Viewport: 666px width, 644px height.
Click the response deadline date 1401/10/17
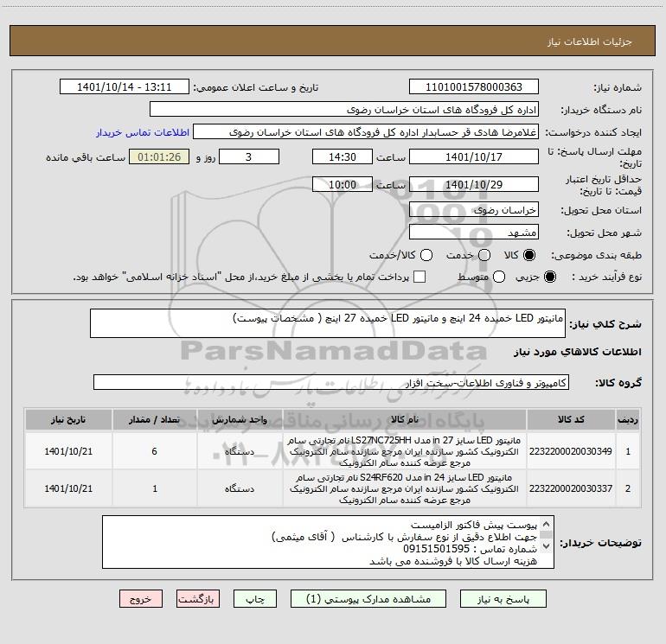click(474, 157)
